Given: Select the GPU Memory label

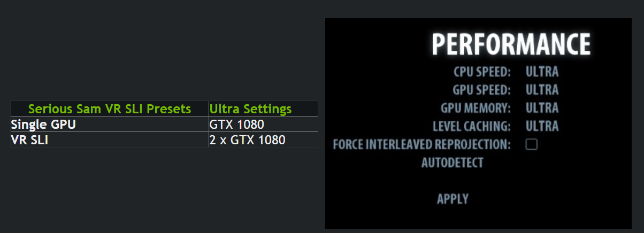Looking at the screenshot, I should click(x=476, y=108).
